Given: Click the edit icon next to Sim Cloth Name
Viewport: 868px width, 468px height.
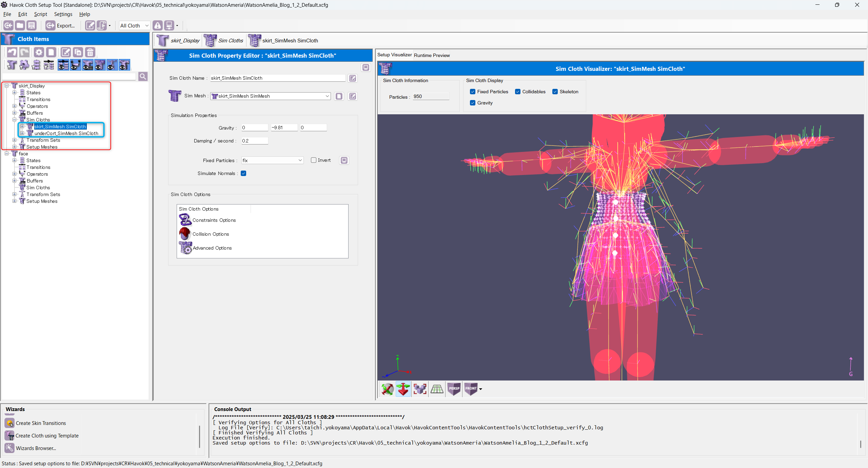Looking at the screenshot, I should pos(353,78).
